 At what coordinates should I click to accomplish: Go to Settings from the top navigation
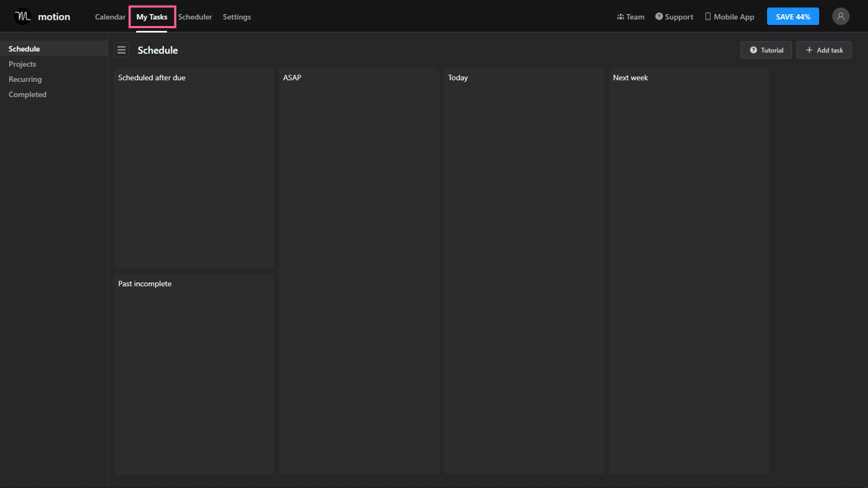[x=237, y=17]
